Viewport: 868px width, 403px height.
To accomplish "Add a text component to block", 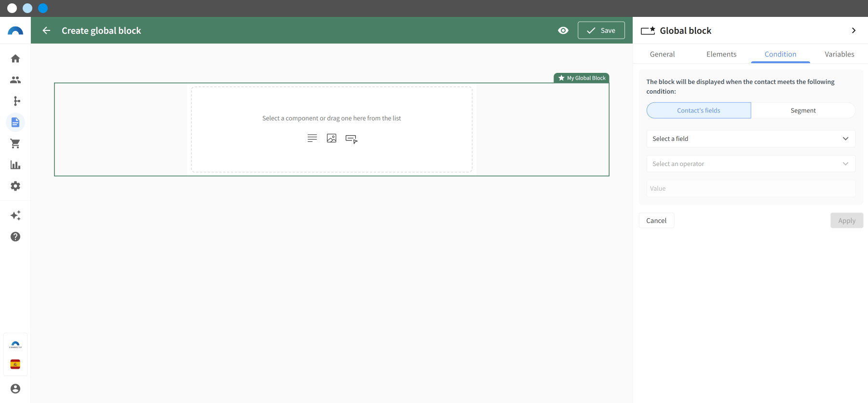I will point(312,139).
